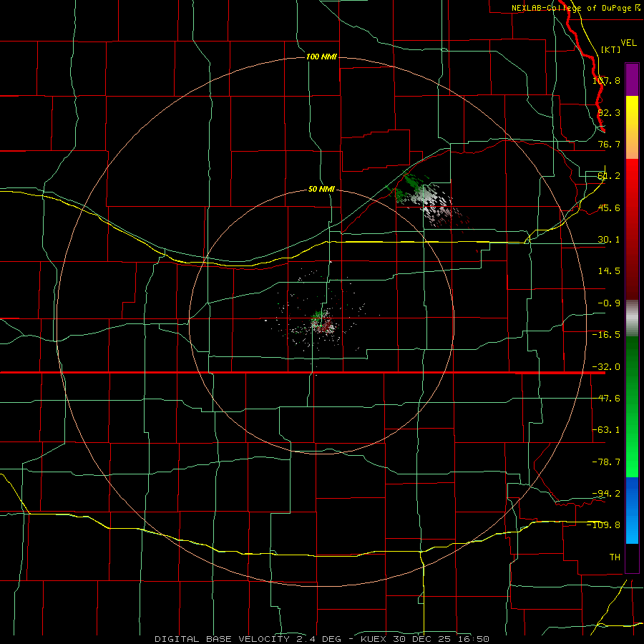Click the 92.3 velocity scale value
The image size is (644, 644).
coord(609,112)
